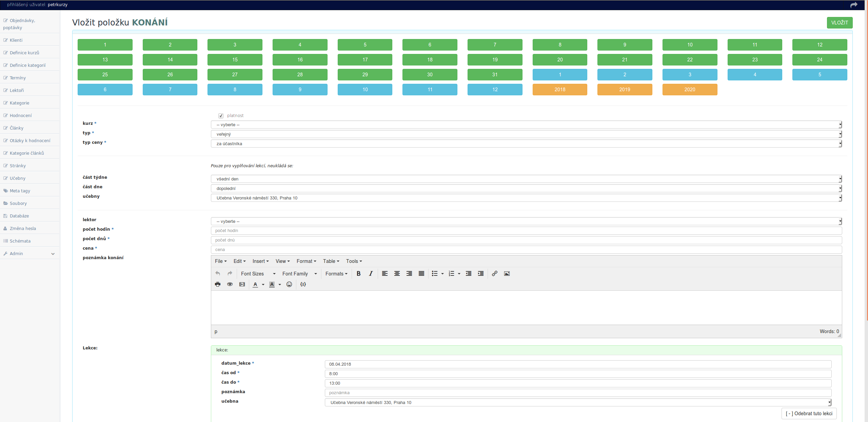Toggle the preview eye icon
Viewport: 868px width, 422px height.
[x=230, y=284]
